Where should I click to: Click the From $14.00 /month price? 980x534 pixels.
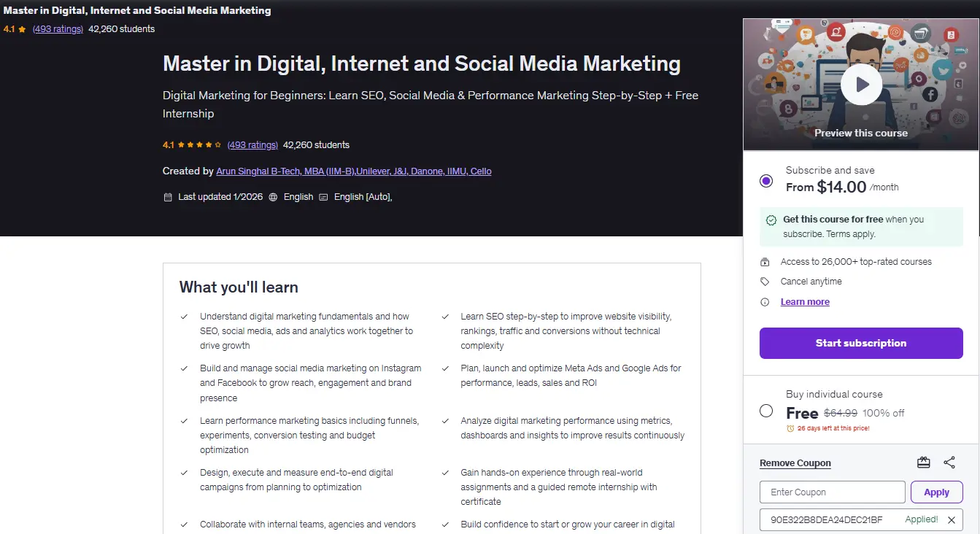click(842, 187)
